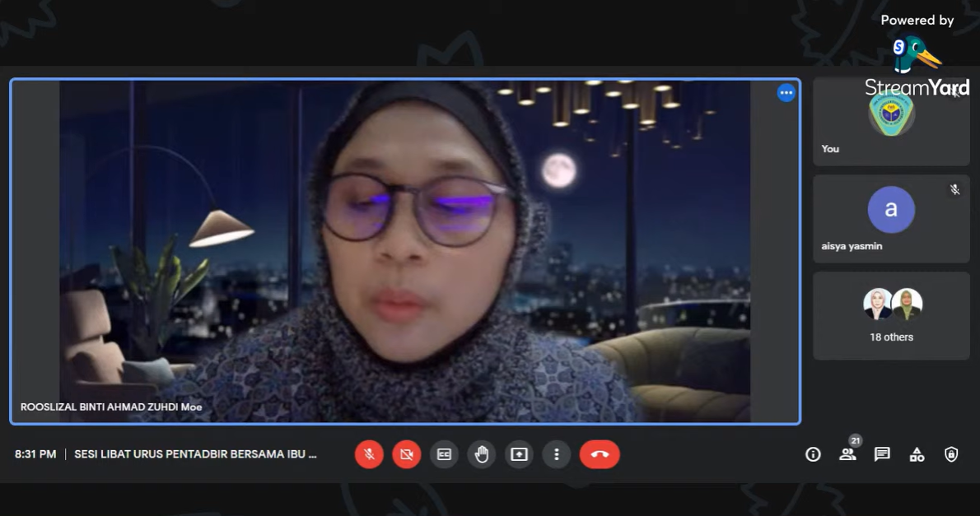The width and height of the screenshot is (980, 516).
Task: Open meeting details info icon
Action: point(813,454)
